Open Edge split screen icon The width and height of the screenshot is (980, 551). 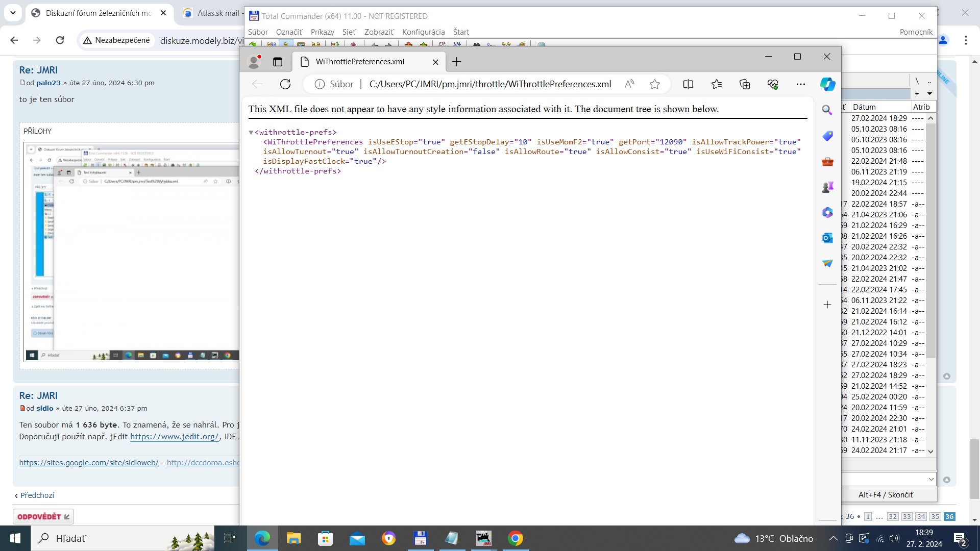(x=688, y=84)
